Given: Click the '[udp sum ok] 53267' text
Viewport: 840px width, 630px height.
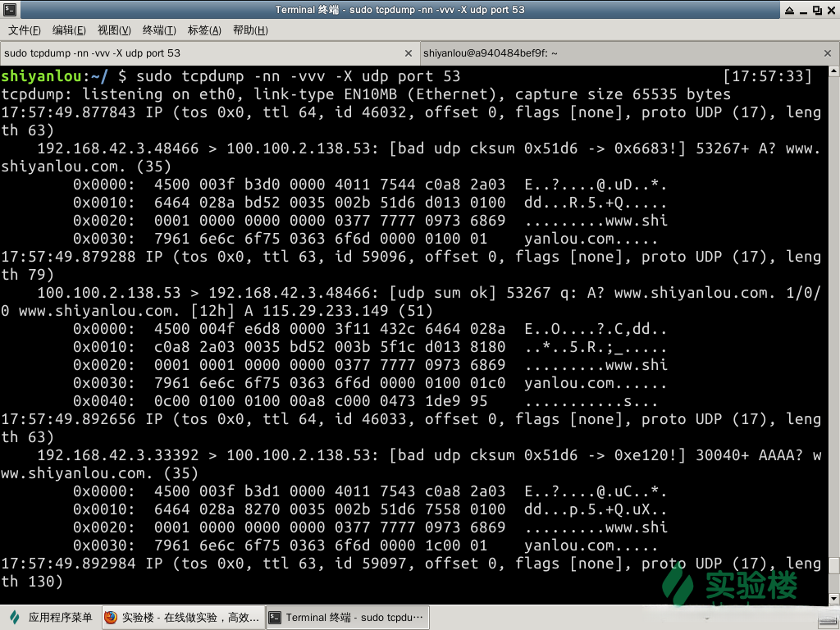Looking at the screenshot, I should pos(470,293).
